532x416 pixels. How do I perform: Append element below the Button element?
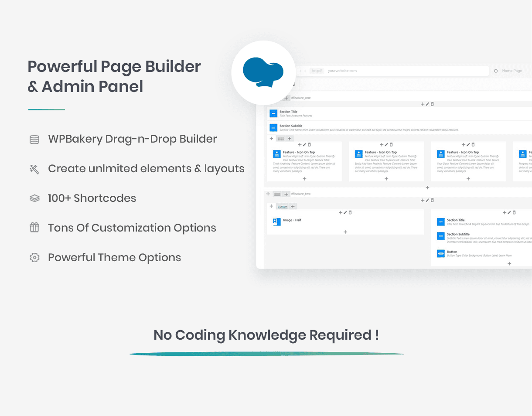pos(509,264)
